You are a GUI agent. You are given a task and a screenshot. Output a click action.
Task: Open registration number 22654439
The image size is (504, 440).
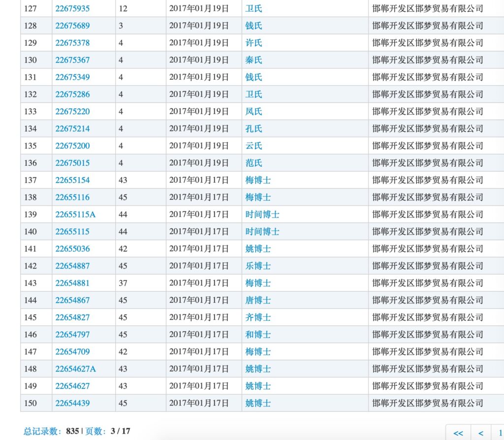pos(72,404)
